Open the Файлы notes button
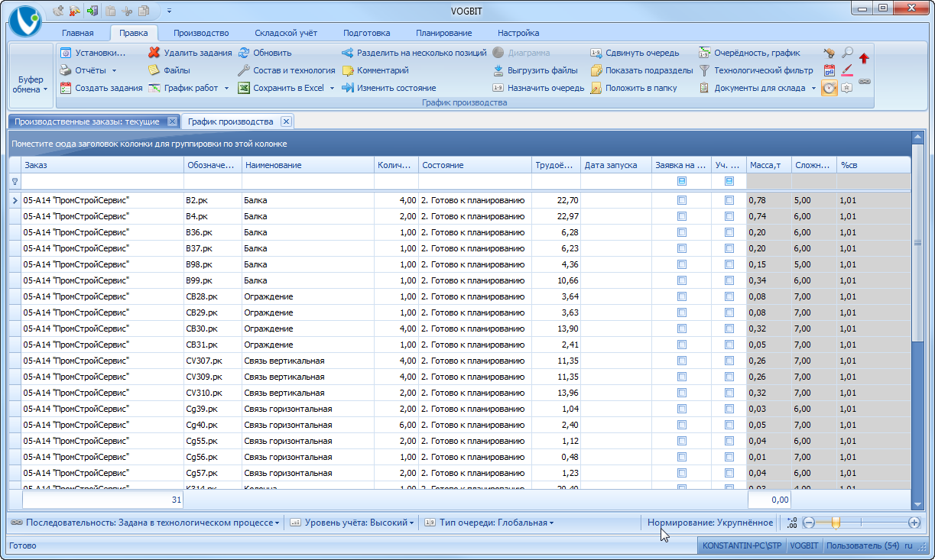Screen dimensions: 935x560 point(169,70)
